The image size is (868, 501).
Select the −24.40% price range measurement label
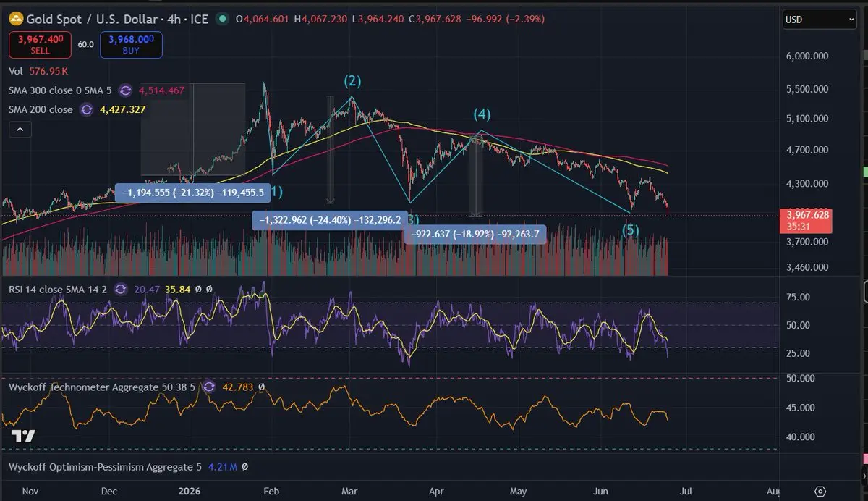pyautogui.click(x=331, y=219)
